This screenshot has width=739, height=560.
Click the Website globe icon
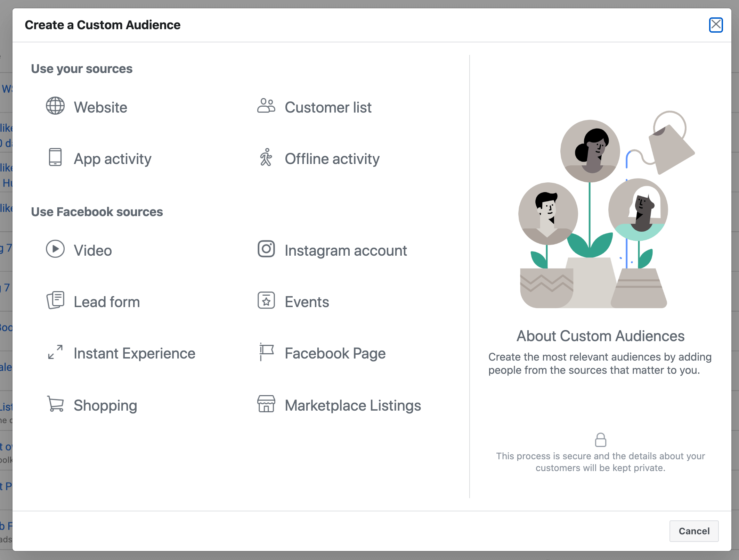55,106
